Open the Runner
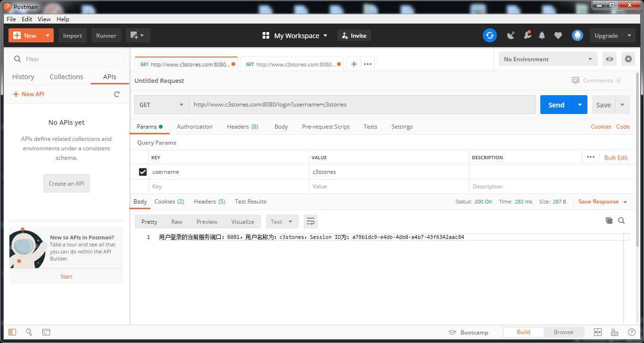 point(106,35)
